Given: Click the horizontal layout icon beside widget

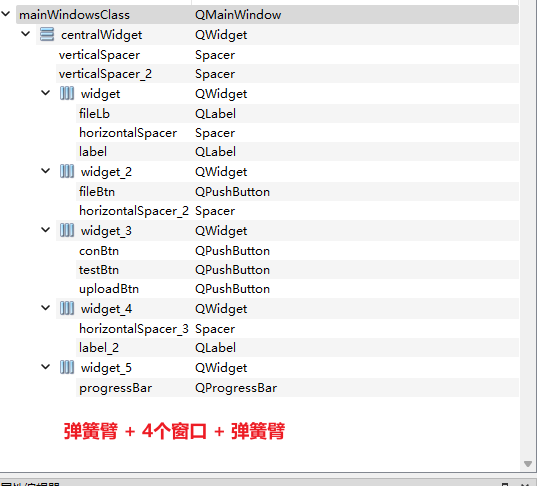Looking at the screenshot, I should [x=67, y=93].
